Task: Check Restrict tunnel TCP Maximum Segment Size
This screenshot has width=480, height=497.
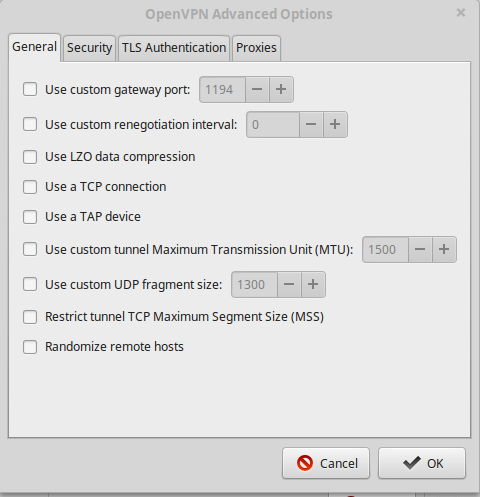Action: coord(30,317)
